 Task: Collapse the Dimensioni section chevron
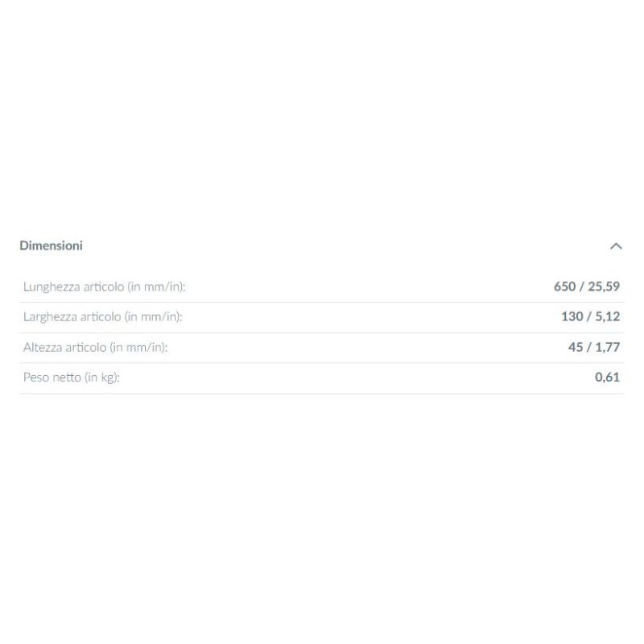pos(616,246)
